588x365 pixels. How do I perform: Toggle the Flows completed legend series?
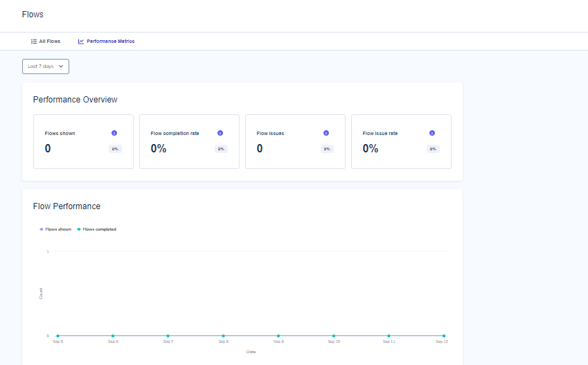tap(96, 229)
